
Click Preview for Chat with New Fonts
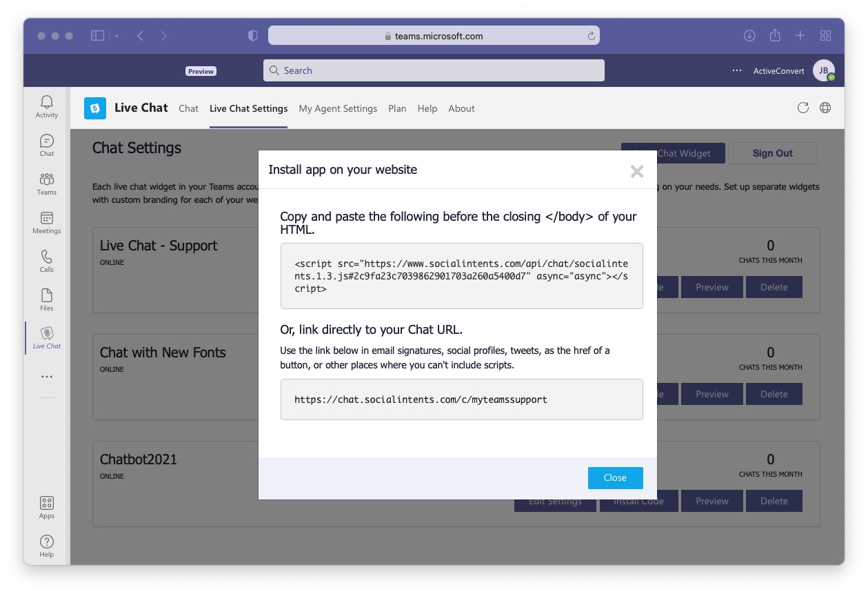point(711,394)
